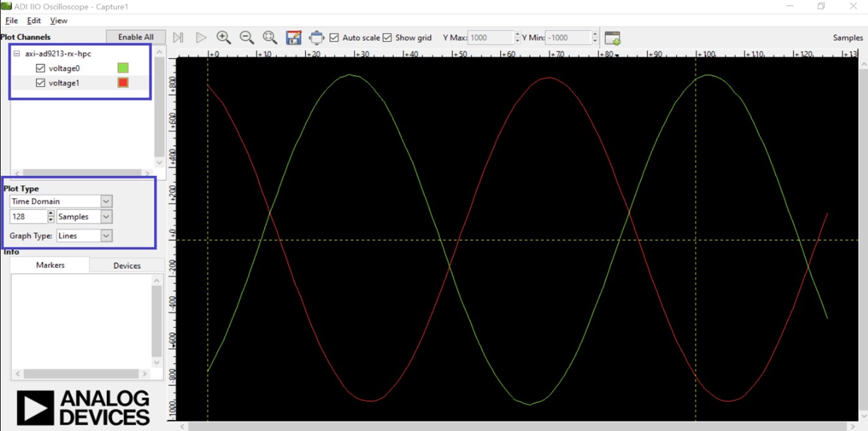
Task: Reset plot zoom with the fit icon
Action: 270,37
